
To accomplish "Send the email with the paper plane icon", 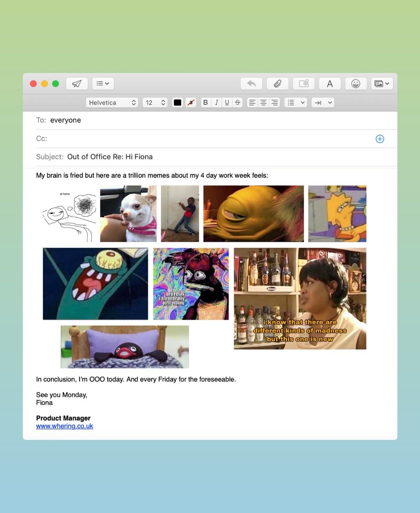I will coord(77,84).
